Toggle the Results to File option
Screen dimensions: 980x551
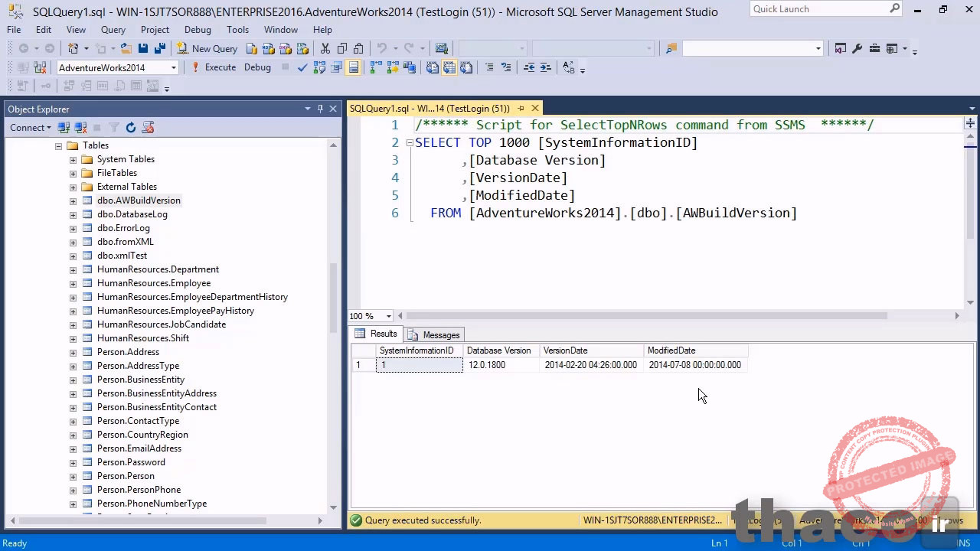point(466,67)
